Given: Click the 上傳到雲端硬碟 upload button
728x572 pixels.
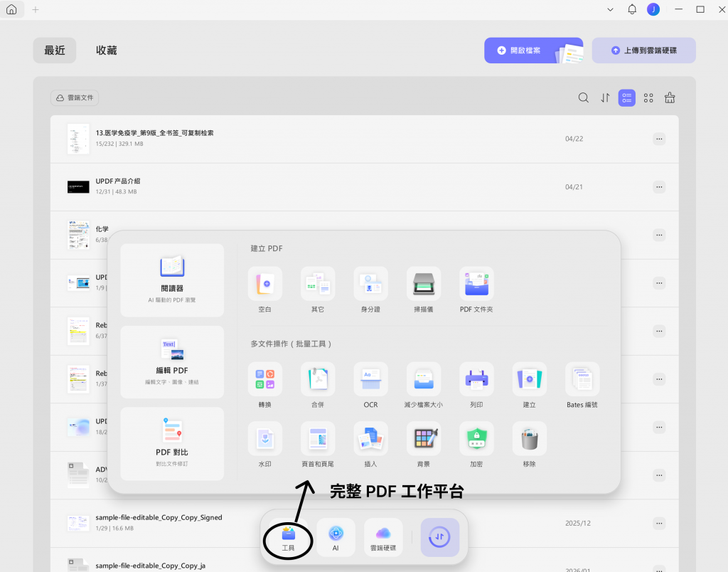Looking at the screenshot, I should coord(643,51).
